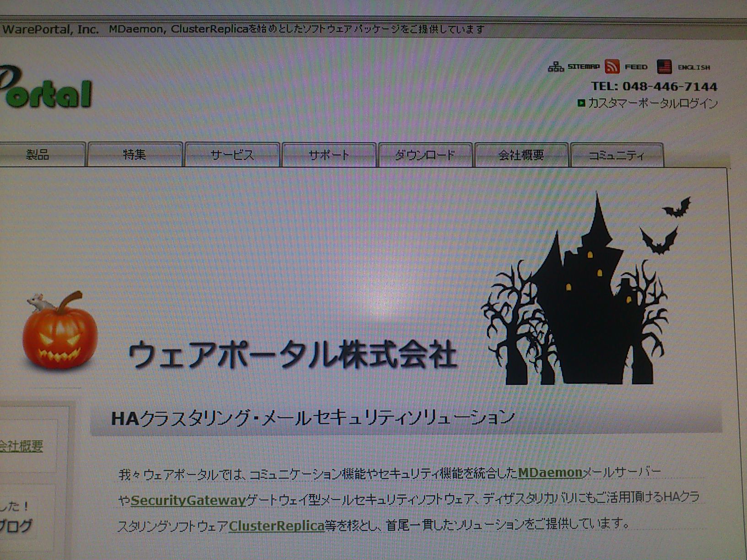Screen dimensions: 747x560
Task: Click the American flag English icon
Action: (664, 67)
